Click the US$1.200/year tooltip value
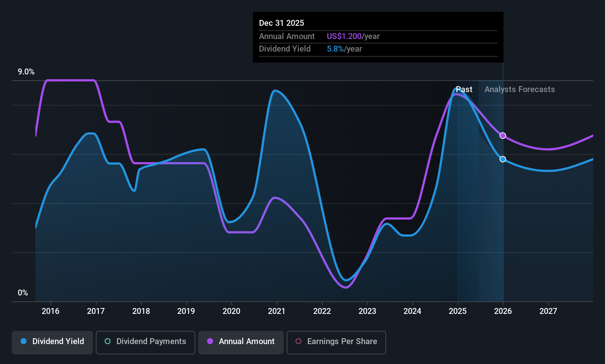 353,36
